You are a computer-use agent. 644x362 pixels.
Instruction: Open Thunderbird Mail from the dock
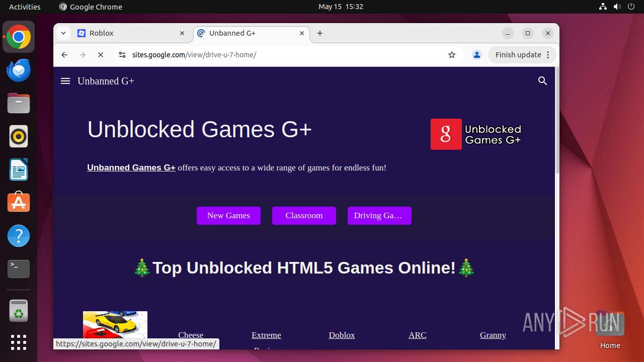tap(19, 70)
